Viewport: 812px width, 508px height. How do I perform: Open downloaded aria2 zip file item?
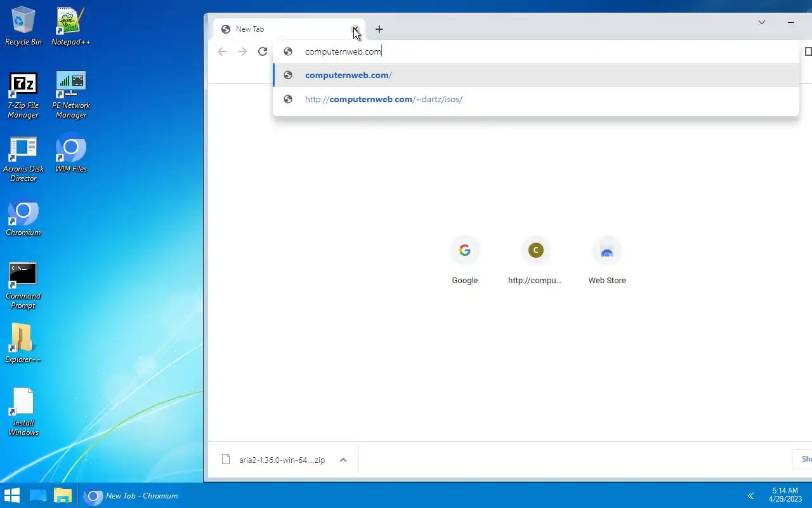274,460
